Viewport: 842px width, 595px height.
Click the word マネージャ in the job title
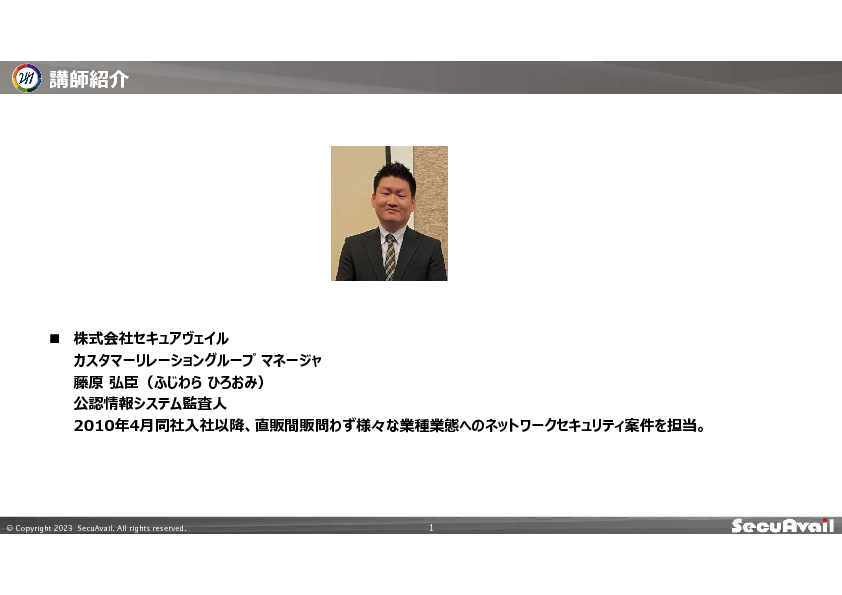[x=290, y=361]
